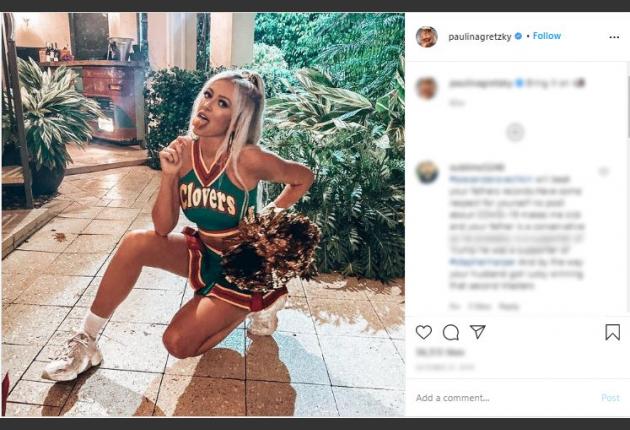This screenshot has height=430, width=630.
Task: Focus the Add a comment field
Action: [500, 397]
